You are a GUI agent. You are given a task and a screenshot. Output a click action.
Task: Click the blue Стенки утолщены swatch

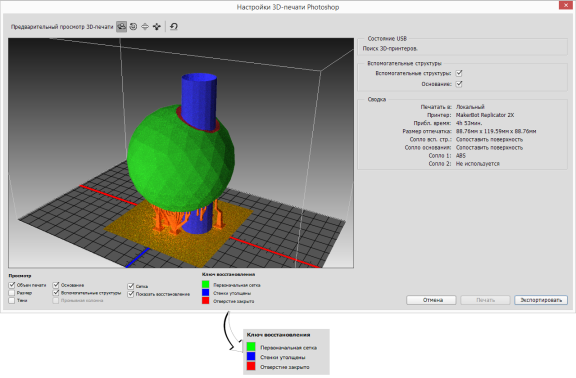click(206, 293)
